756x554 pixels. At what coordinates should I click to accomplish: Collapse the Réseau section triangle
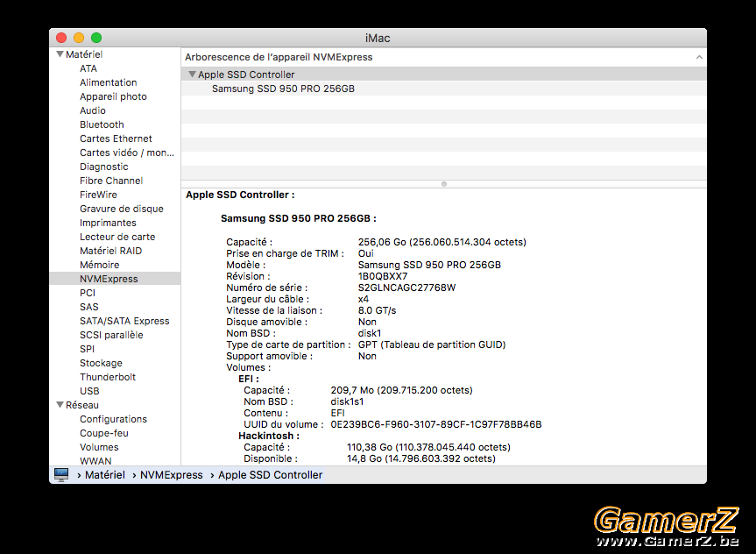tap(60, 404)
